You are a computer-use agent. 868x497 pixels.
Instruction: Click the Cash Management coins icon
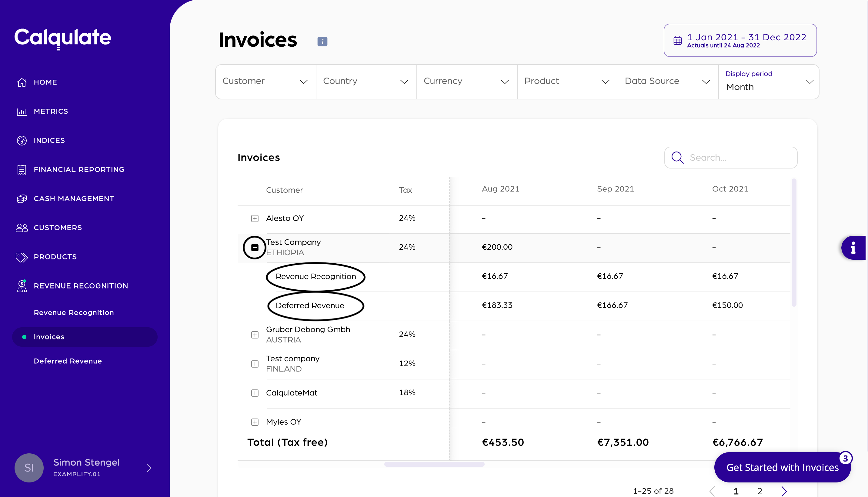[x=22, y=199]
